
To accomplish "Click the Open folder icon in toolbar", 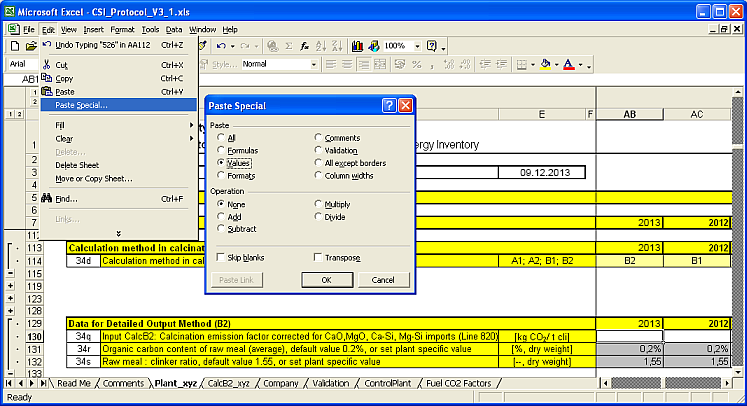I will [x=31, y=46].
